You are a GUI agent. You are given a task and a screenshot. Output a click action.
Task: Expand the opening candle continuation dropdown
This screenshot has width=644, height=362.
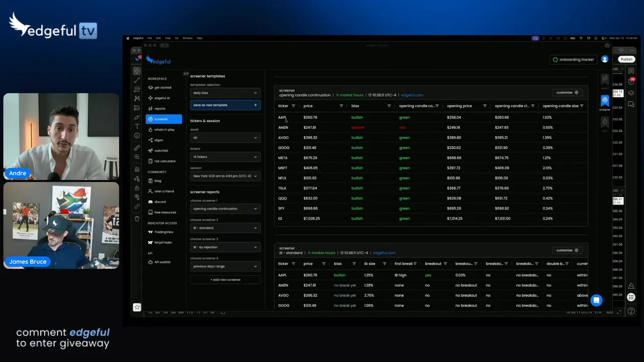(x=225, y=209)
